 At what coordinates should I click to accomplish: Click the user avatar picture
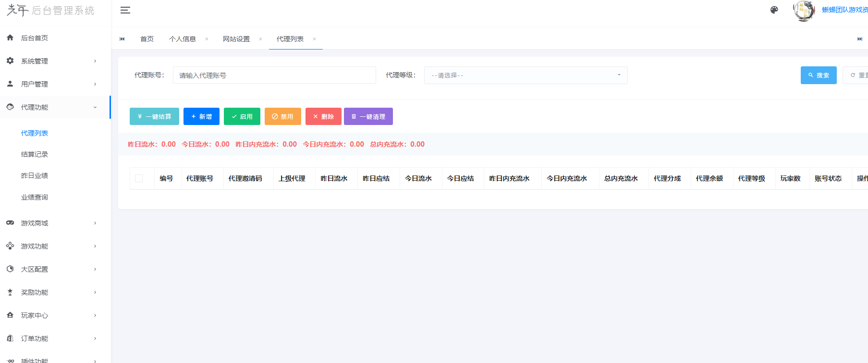point(804,11)
